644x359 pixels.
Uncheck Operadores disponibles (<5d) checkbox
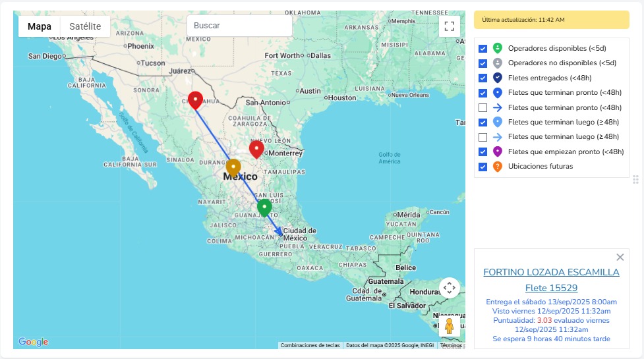tap(483, 49)
